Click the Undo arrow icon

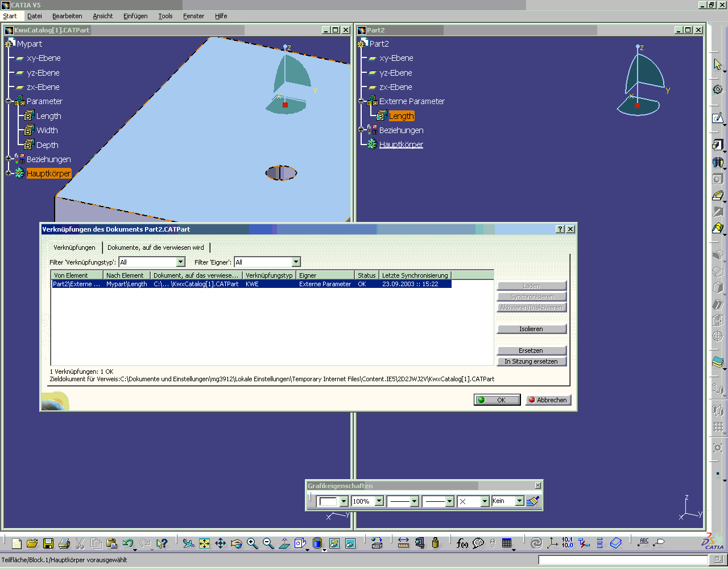coord(128,543)
